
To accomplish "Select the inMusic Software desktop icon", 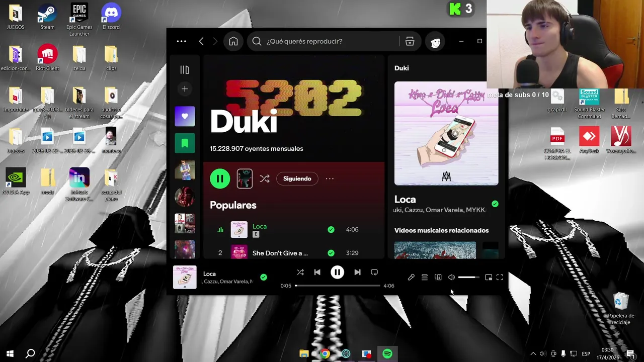I will click(79, 185).
